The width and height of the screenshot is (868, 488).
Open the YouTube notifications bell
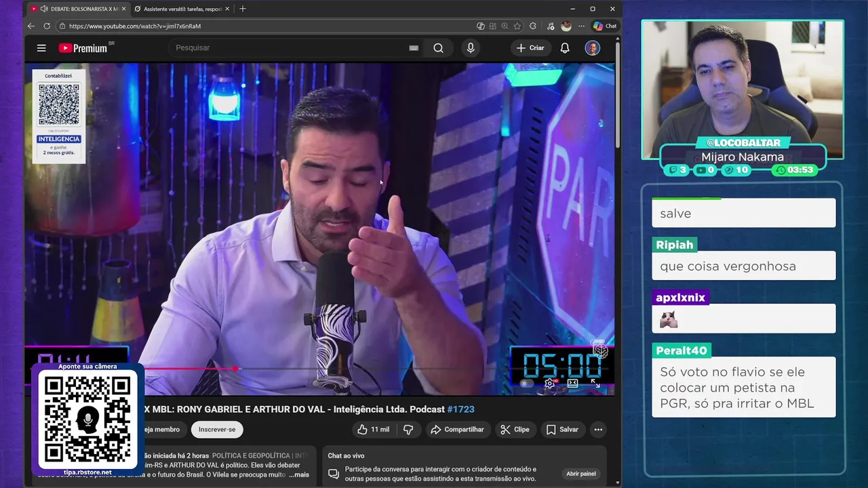tap(565, 48)
